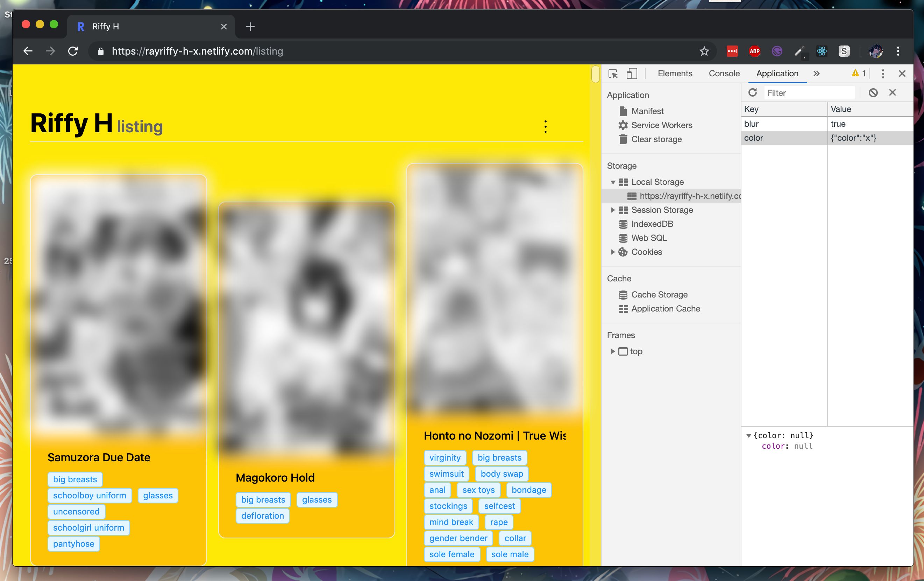The width and height of the screenshot is (924, 581).
Task: Collapse the {color: null} object preview
Action: point(748,435)
